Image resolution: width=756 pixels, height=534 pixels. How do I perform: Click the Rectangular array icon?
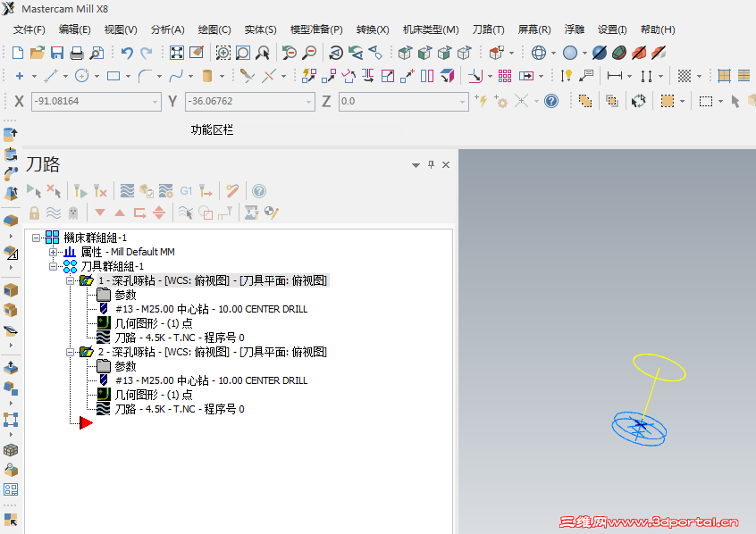(505, 76)
